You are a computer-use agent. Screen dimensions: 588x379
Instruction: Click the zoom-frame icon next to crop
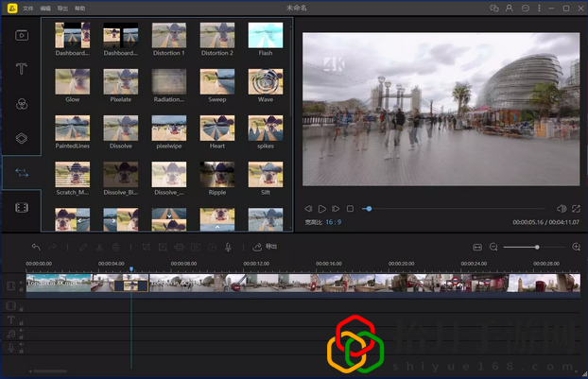[x=163, y=247]
